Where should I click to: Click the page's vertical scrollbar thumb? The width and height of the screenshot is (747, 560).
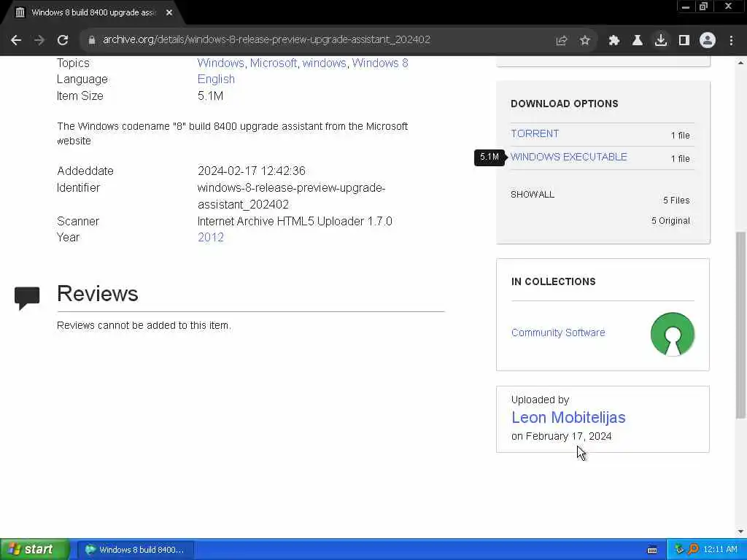(740, 325)
